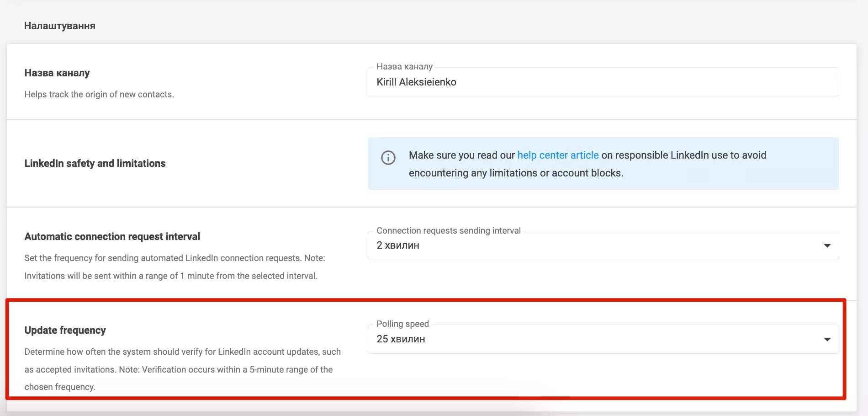The height and width of the screenshot is (416, 868).
Task: Open the help center article link
Action: (x=558, y=155)
